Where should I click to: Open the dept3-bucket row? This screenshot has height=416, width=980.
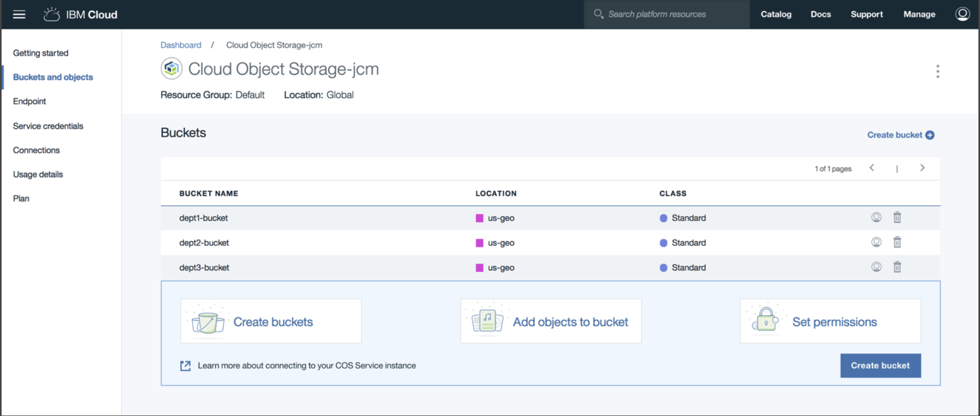tap(550, 267)
